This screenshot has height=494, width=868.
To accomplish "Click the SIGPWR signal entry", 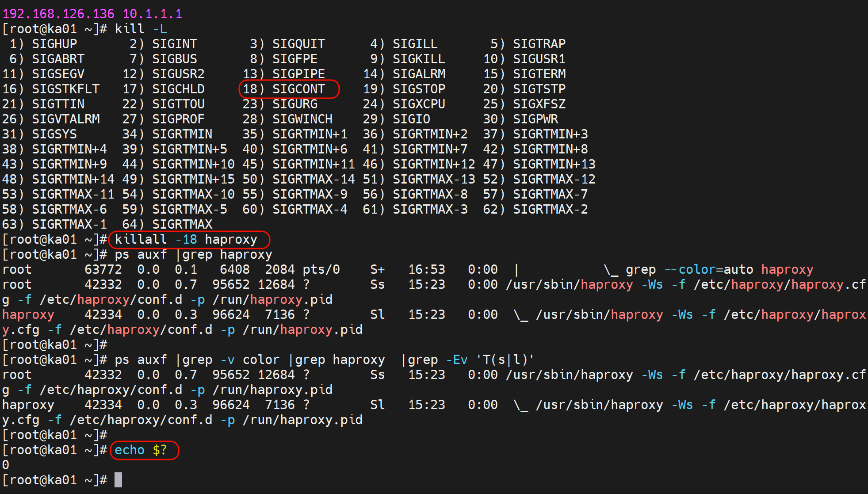I will click(535, 119).
